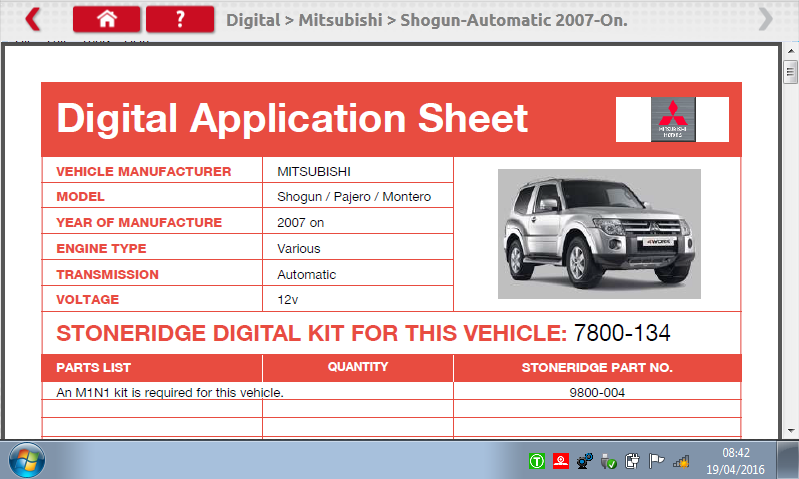Open Action Center flag icon
Viewport: 799px width, 479px height.
coord(656,461)
